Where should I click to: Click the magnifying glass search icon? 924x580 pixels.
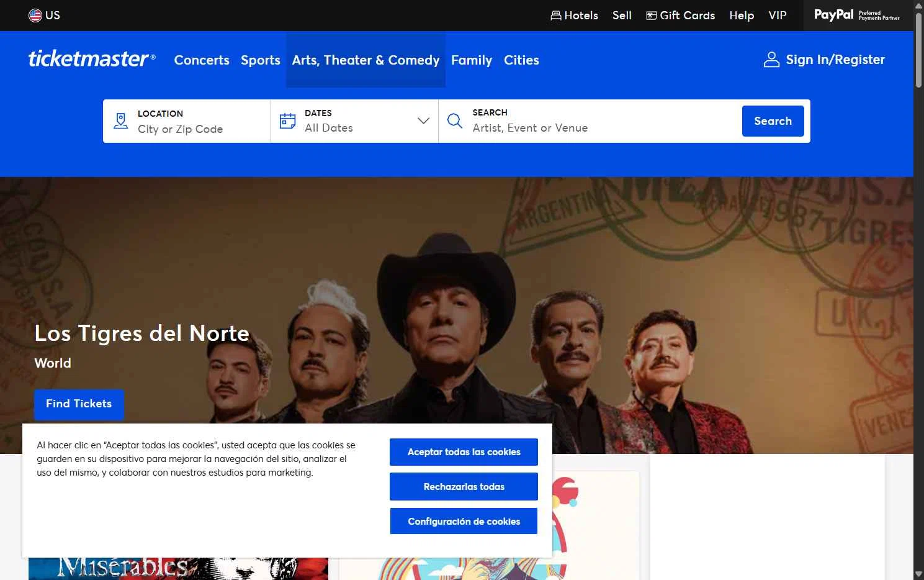[455, 121]
